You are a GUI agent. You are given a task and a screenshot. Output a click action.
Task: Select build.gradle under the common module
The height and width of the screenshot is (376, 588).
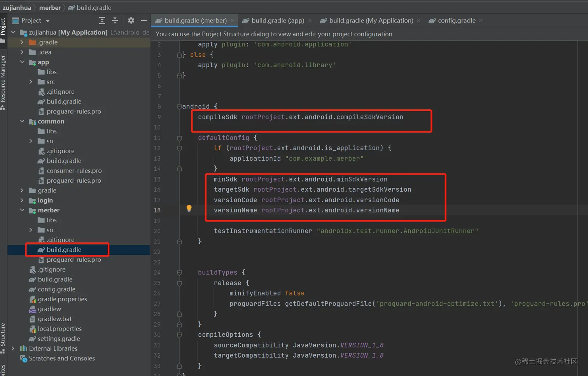[x=64, y=161]
